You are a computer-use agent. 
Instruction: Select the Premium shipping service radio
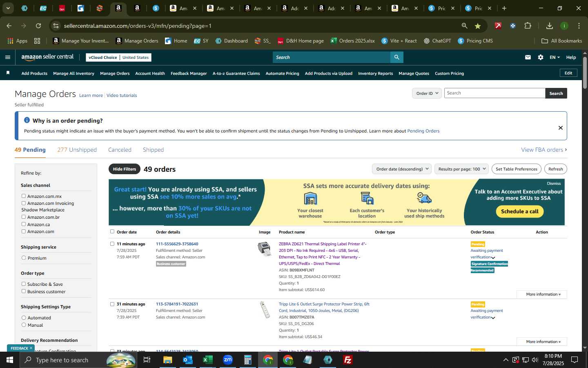(x=24, y=258)
